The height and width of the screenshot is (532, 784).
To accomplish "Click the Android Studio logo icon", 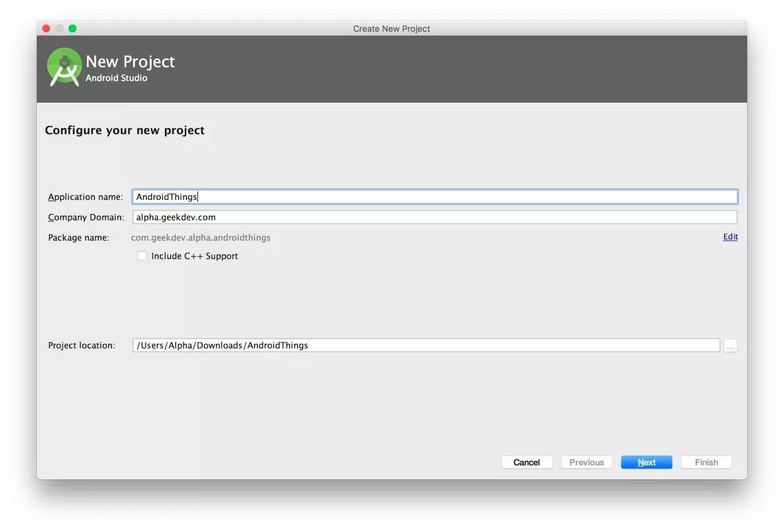I will click(64, 68).
